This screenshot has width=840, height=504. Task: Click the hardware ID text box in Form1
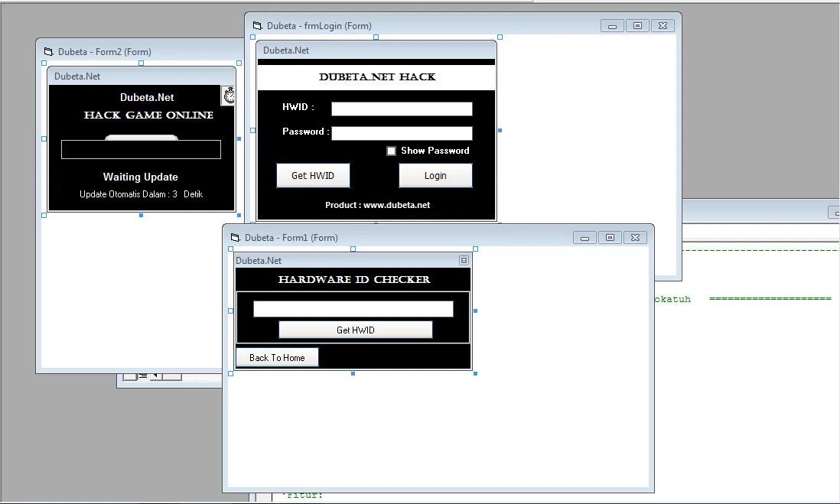coord(353,308)
